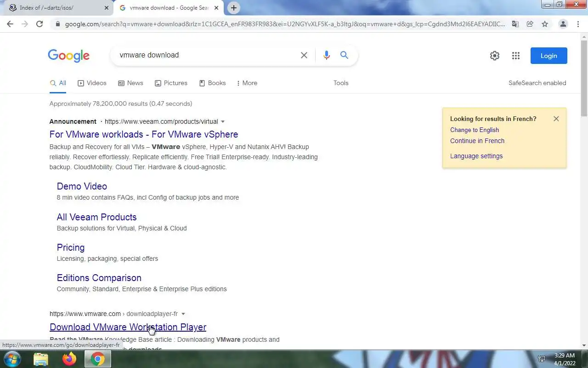Start voice search with microphone icon
Image resolution: width=588 pixels, height=368 pixels.
(x=327, y=55)
